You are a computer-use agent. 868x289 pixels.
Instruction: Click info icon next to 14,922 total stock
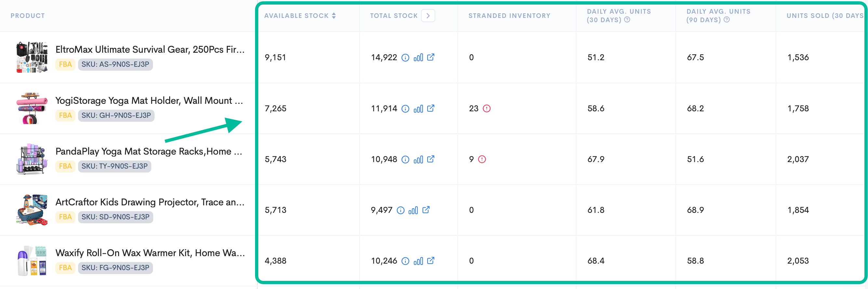click(x=405, y=58)
